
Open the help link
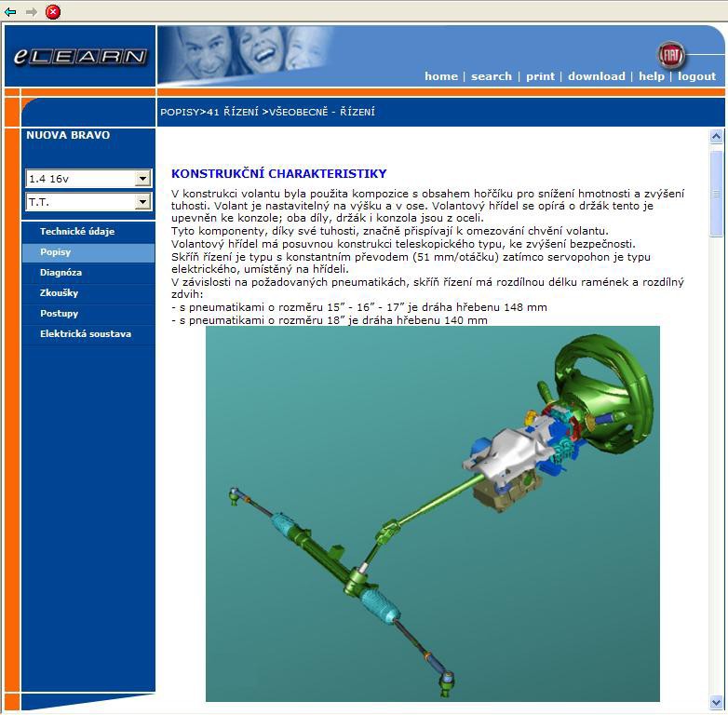[652, 76]
